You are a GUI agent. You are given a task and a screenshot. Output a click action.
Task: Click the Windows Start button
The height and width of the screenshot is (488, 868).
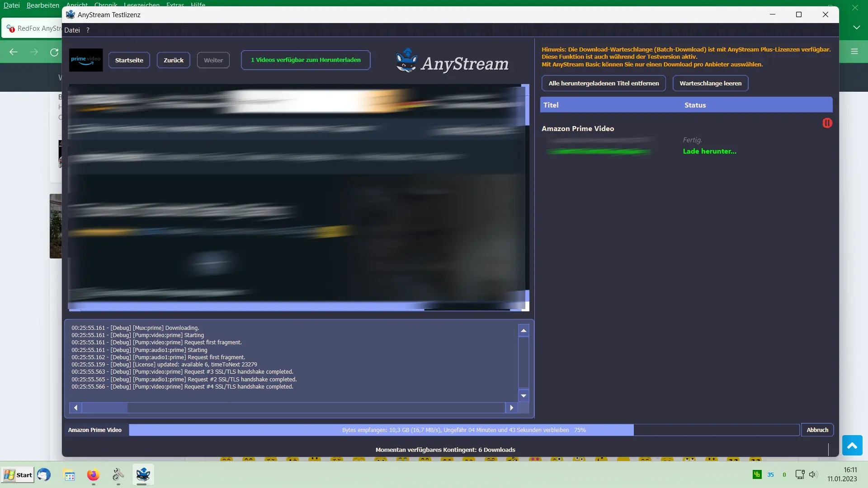18,475
